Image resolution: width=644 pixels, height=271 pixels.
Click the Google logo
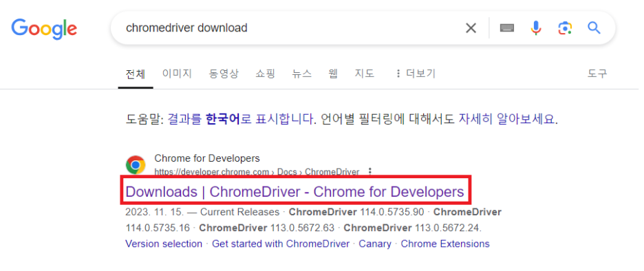(44, 28)
